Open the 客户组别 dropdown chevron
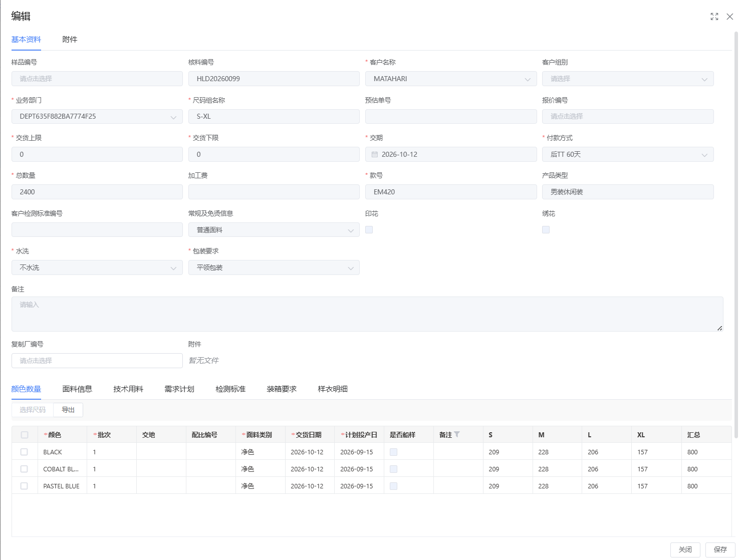Image resolution: width=743 pixels, height=560 pixels. [x=704, y=79]
